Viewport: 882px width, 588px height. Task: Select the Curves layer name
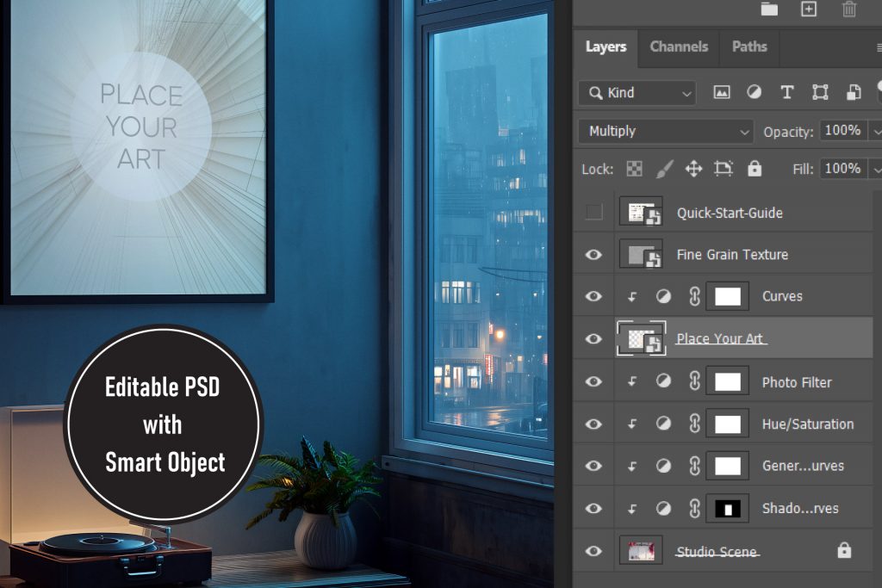coord(782,296)
